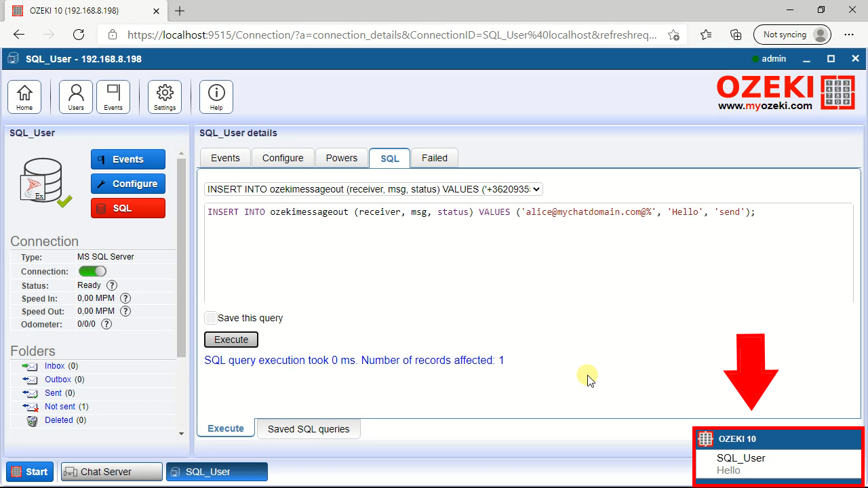Open the Not sent folder link

coord(60,407)
